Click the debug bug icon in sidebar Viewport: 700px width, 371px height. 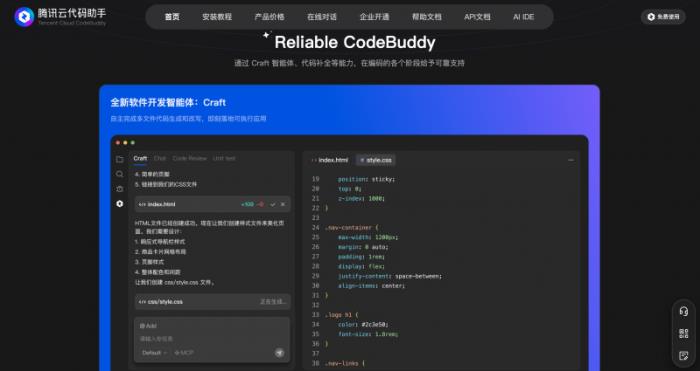pos(120,189)
